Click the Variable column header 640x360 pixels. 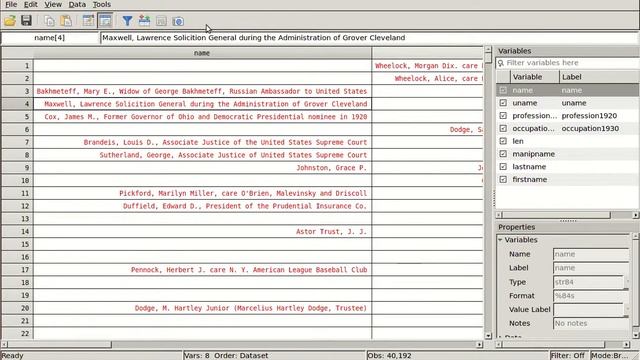[x=535, y=77]
